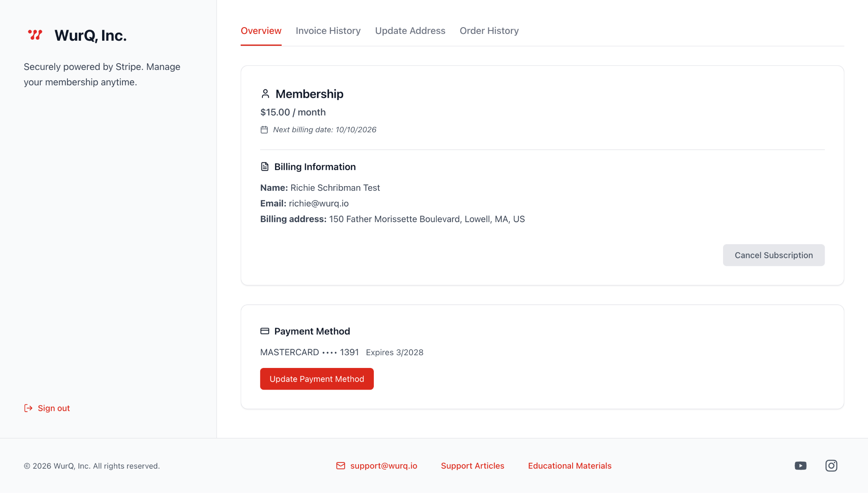The width and height of the screenshot is (868, 493).
Task: Select the Overview tab
Action: tap(261, 31)
